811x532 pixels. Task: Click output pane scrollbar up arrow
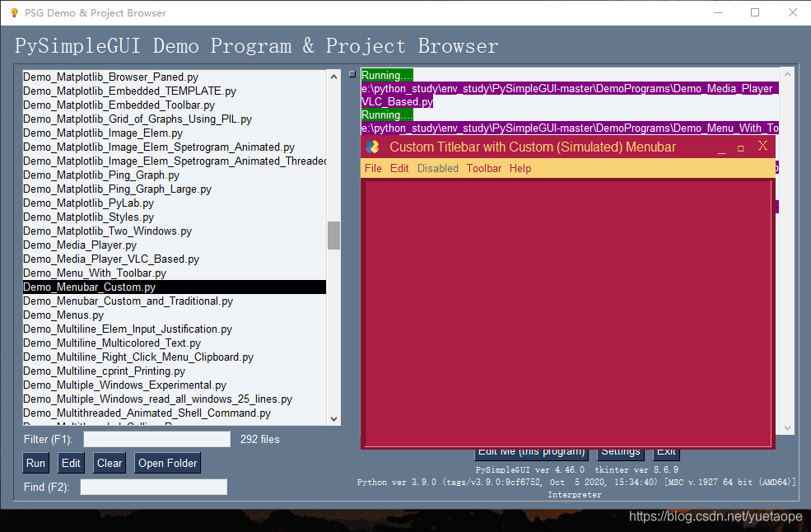pyautogui.click(x=787, y=74)
